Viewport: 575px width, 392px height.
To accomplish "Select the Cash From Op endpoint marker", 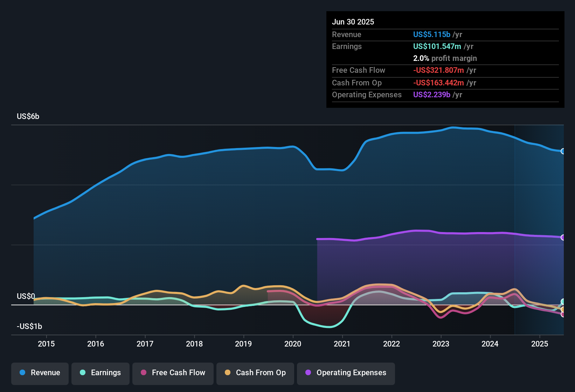I will pyautogui.click(x=563, y=310).
